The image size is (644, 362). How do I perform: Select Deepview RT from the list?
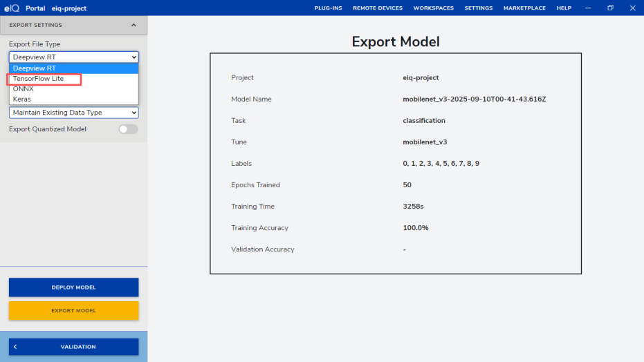point(73,68)
